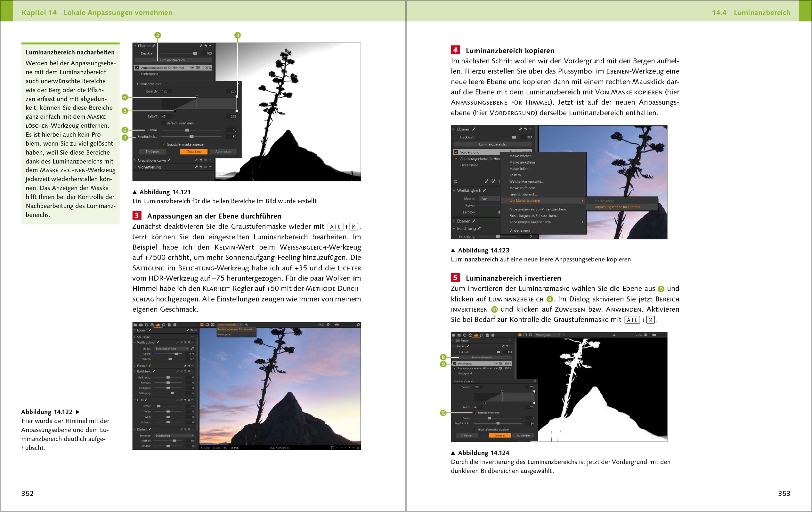Uncheck the Anpassungsebene für Himmel layer in figure 14.121
The height and width of the screenshot is (512, 812).
pos(137,68)
